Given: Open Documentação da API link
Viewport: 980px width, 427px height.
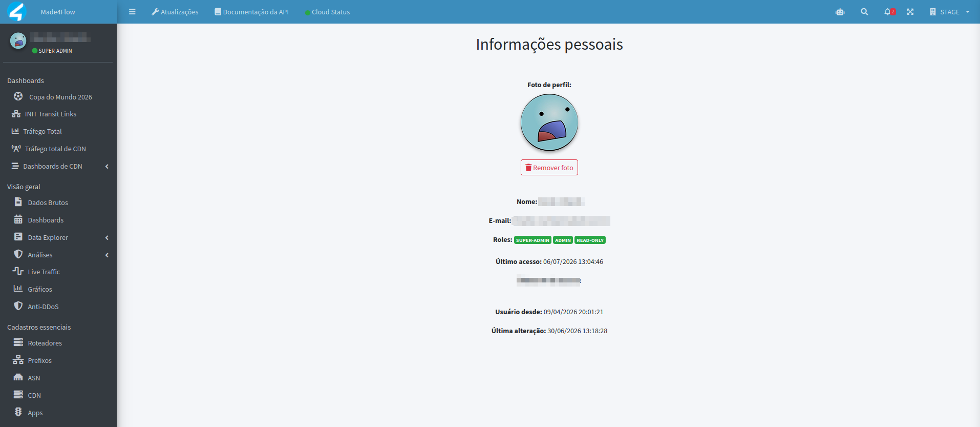Looking at the screenshot, I should tap(251, 12).
